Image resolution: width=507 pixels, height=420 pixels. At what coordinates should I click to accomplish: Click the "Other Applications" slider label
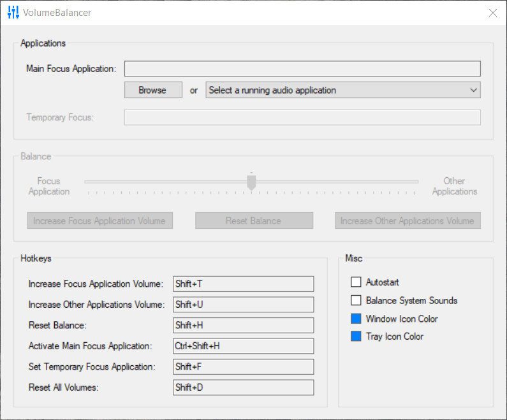click(455, 186)
